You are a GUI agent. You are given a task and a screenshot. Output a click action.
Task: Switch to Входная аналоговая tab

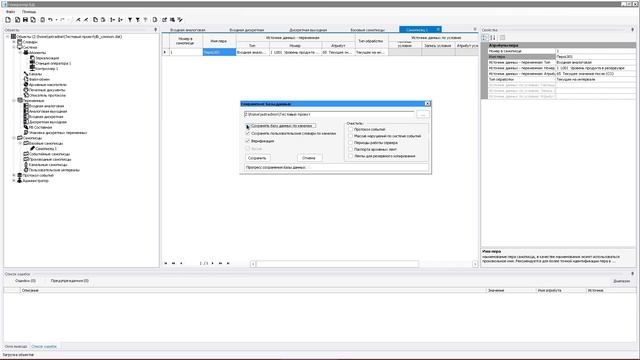[188, 30]
